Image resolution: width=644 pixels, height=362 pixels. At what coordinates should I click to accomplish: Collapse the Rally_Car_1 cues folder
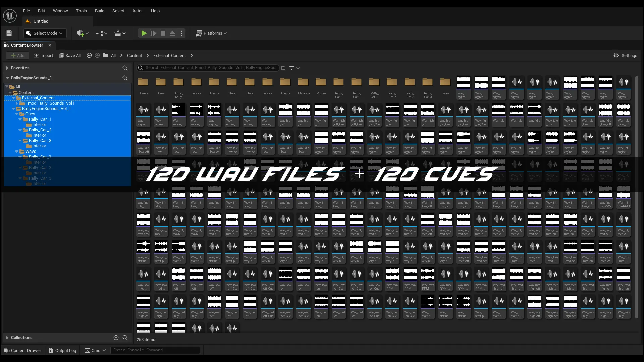point(20,119)
